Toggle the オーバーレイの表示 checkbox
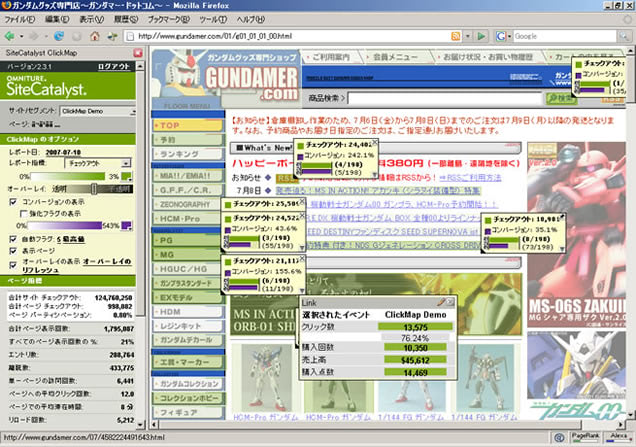The width and height of the screenshot is (636, 447). point(13,264)
